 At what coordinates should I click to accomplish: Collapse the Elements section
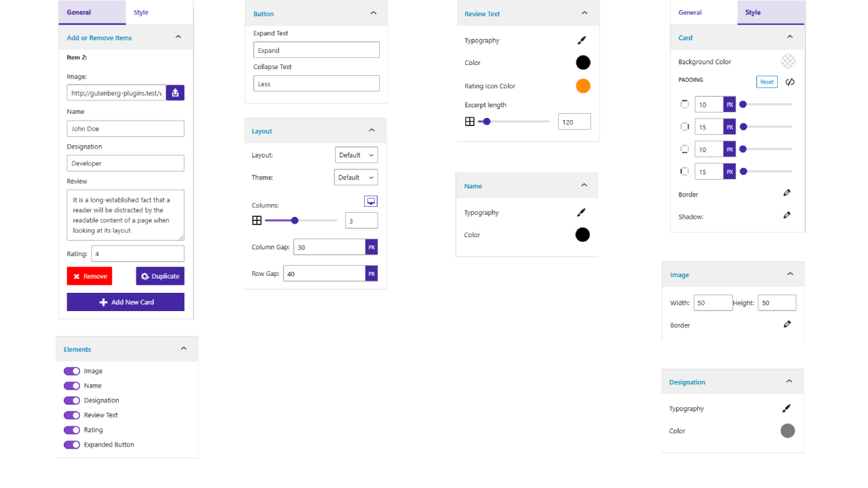(184, 348)
